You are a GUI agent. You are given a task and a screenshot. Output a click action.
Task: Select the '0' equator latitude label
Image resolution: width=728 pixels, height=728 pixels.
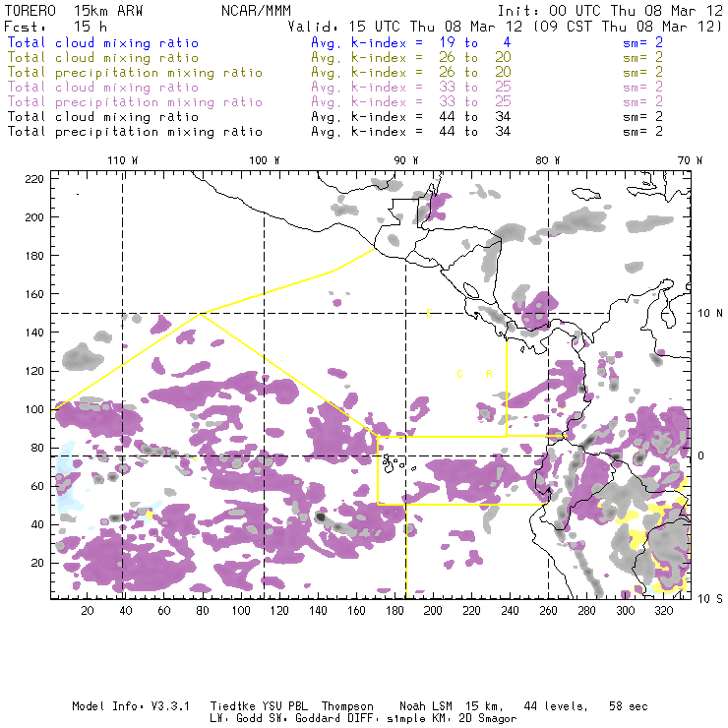tap(701, 455)
